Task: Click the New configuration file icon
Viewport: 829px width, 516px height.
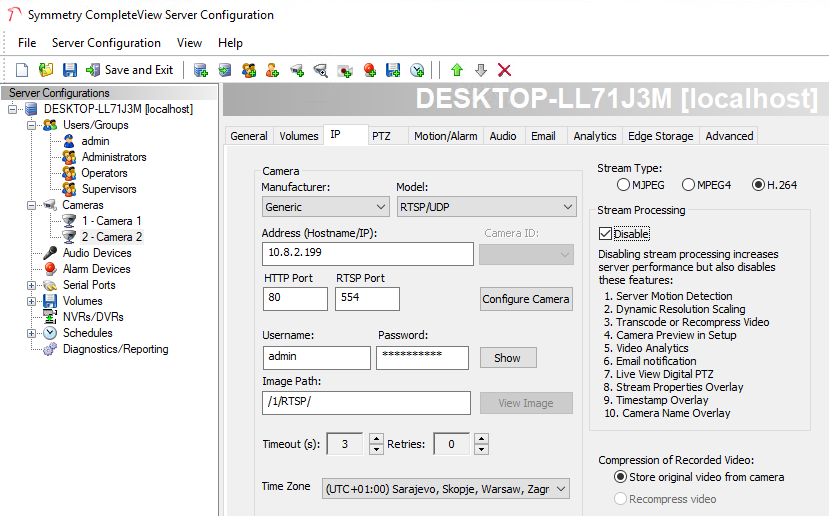Action: coord(21,70)
